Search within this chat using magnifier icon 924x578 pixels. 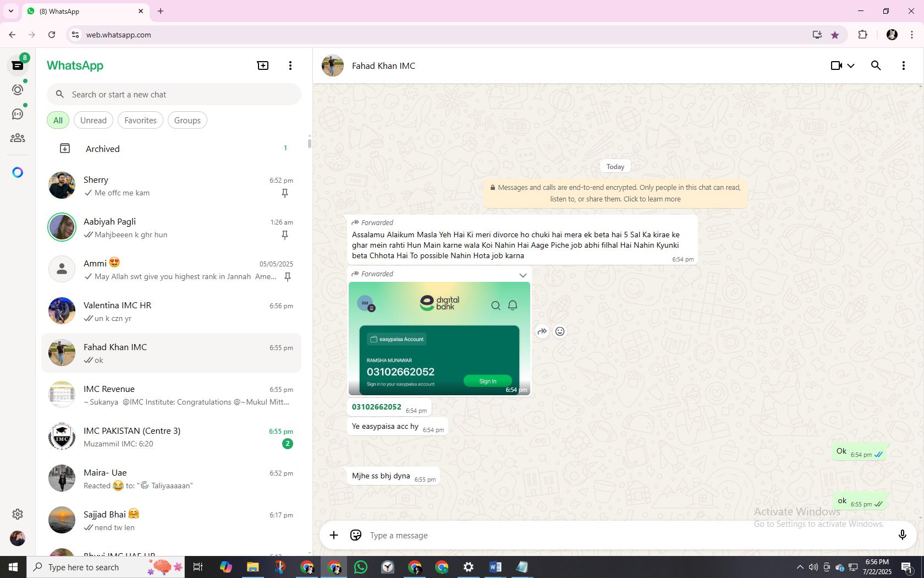tap(876, 66)
